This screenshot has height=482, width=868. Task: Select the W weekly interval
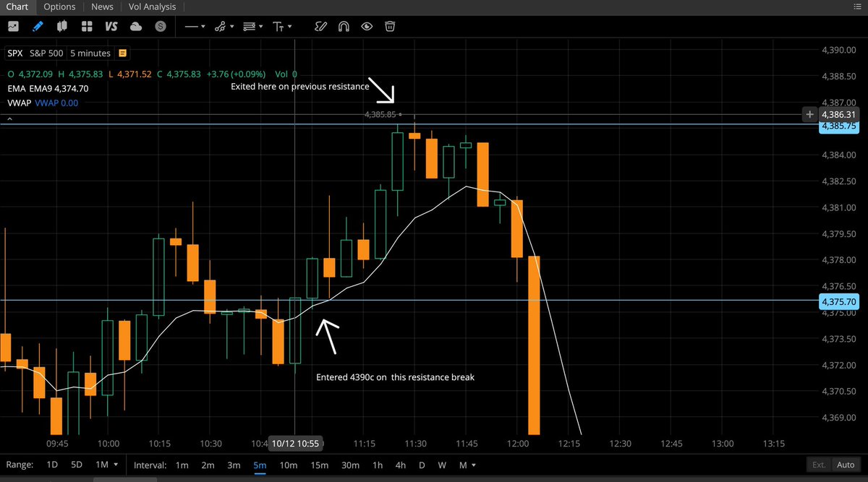tap(441, 465)
